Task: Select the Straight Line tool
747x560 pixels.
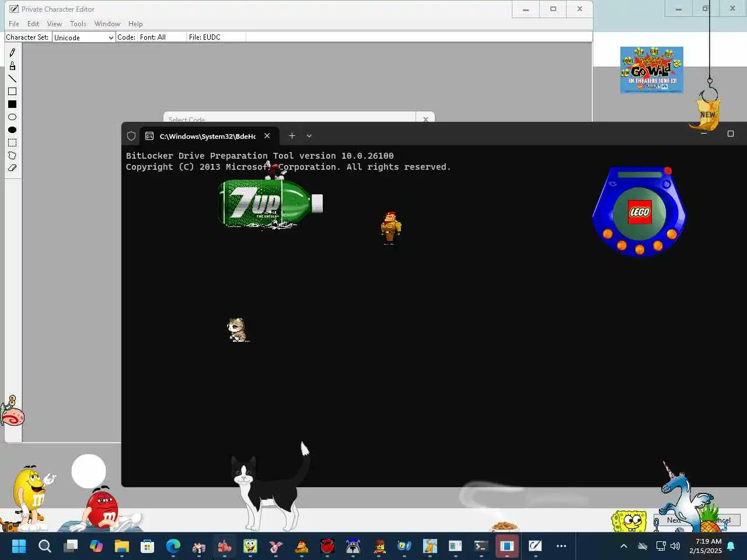Action: (x=12, y=79)
